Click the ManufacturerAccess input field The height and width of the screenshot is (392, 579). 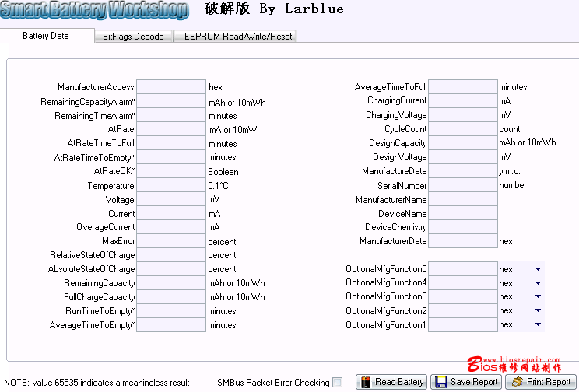[171, 87]
